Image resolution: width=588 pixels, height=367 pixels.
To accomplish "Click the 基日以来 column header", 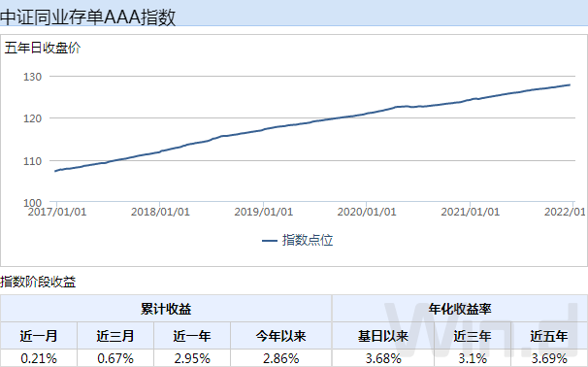I will click(383, 336).
